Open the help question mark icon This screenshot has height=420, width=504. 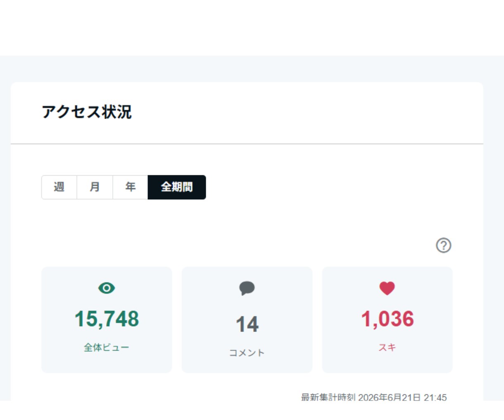pos(443,245)
